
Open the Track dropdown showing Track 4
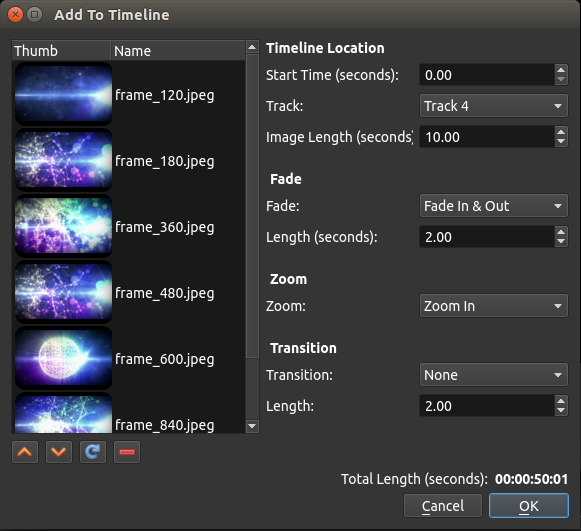click(x=494, y=106)
